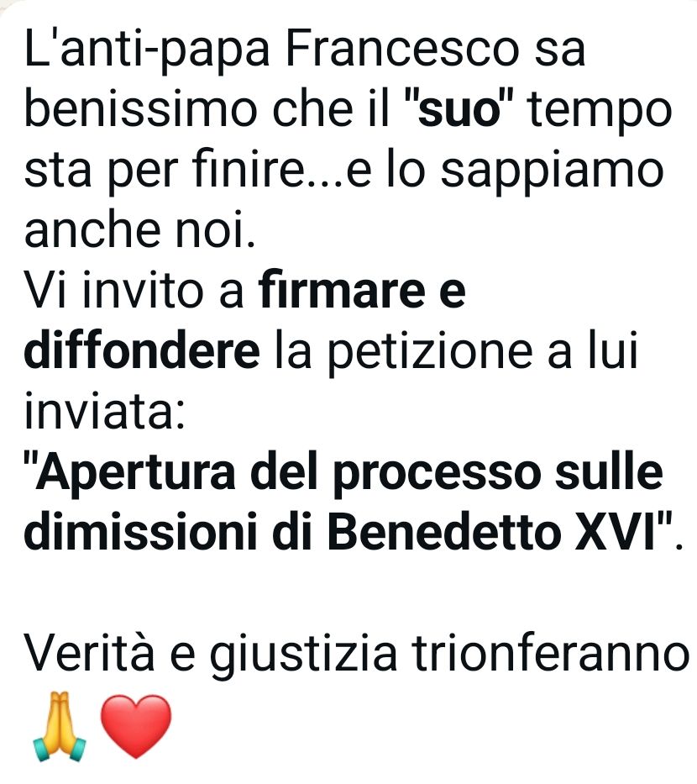The width and height of the screenshot is (697, 784).
Task: Click the praying hands emoji
Action: tap(60, 726)
